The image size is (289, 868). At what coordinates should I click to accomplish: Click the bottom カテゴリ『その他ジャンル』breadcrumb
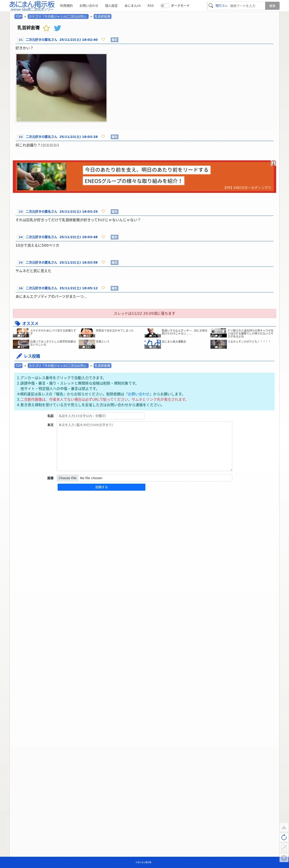[x=58, y=366]
